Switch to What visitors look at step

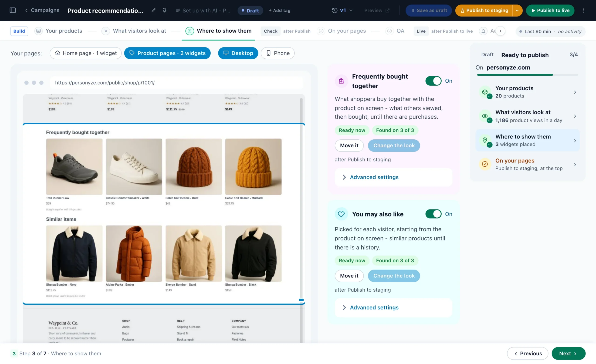click(x=134, y=31)
